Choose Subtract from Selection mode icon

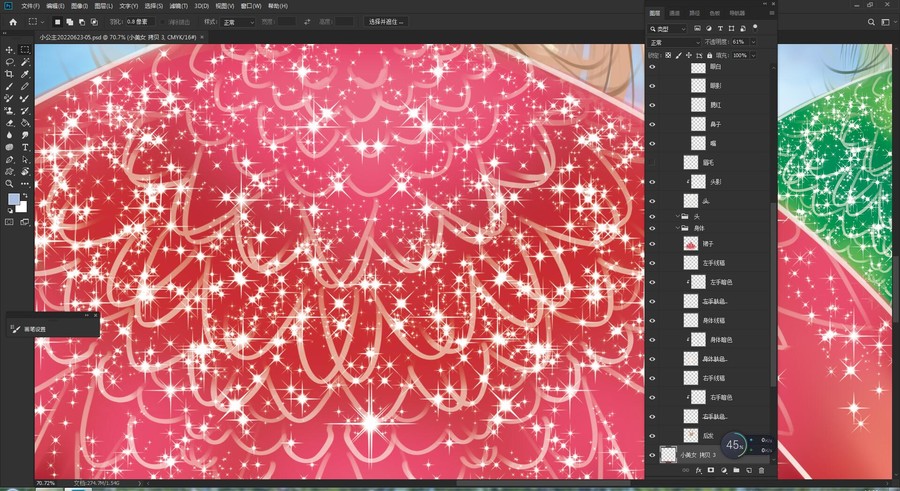click(82, 22)
